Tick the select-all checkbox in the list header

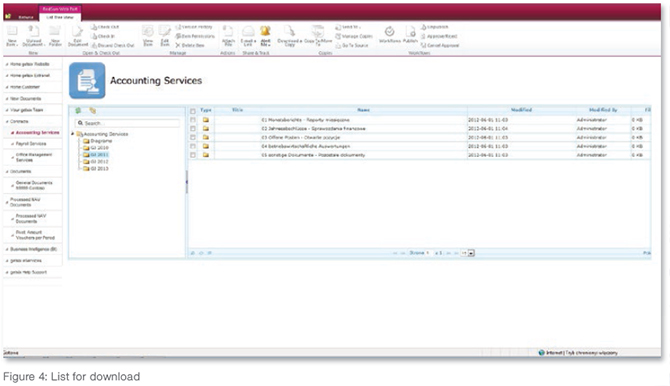[193, 111]
